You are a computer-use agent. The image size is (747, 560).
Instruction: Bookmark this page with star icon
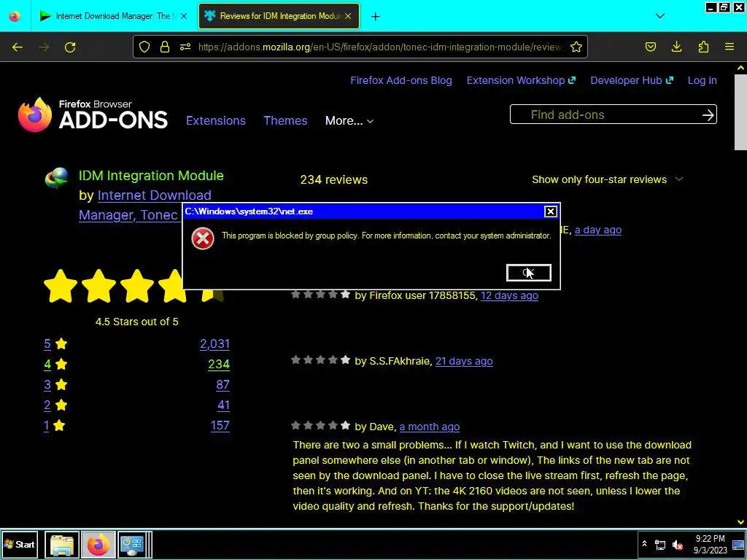[x=576, y=47]
